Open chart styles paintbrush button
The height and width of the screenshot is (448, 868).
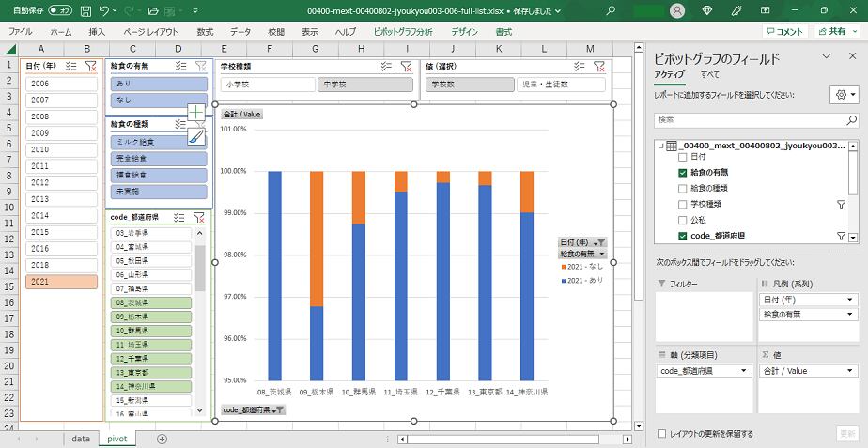(195, 136)
